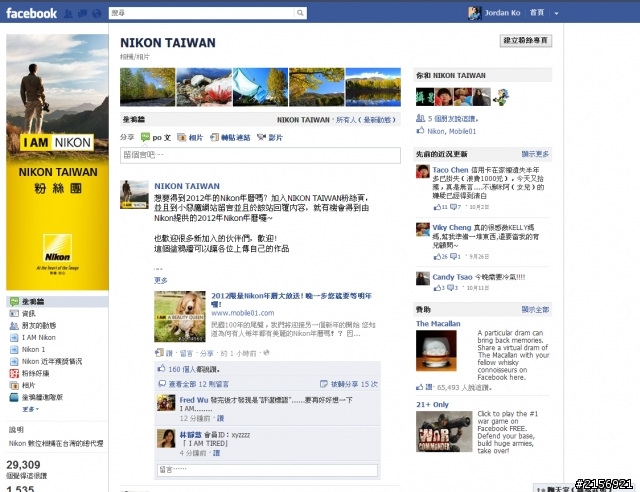Expand post with 更多 link
Image resolution: width=640 pixels, height=492 pixels.
click(160, 280)
